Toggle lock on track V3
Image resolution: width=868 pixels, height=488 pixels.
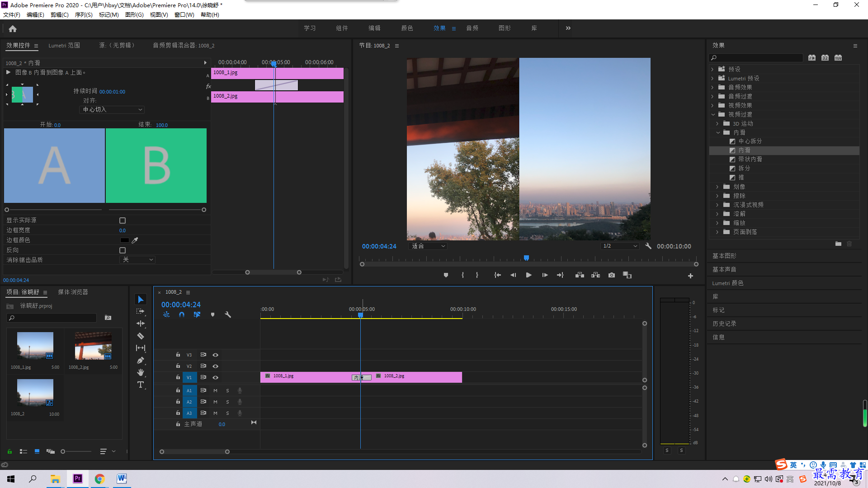click(178, 355)
